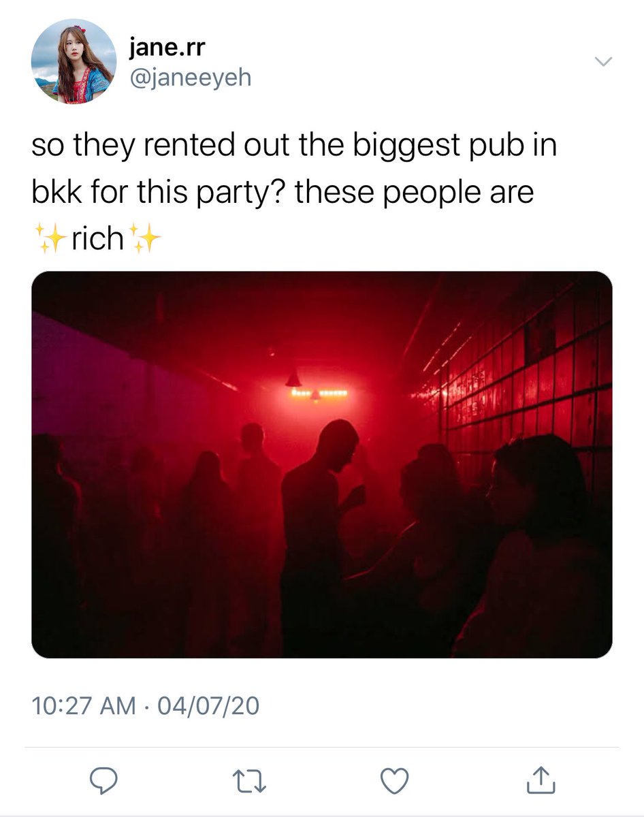Viewport: 644px width, 817px height.
Task: Open the red nightclub party photo
Action: point(322,464)
